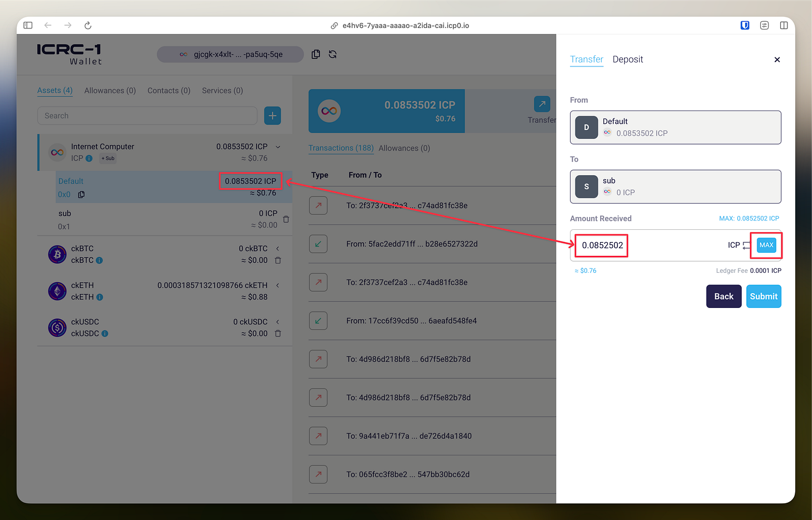Screen dimensions: 812x520
Task: Delete the sub 0x1 subaccount
Action: [x=286, y=219]
